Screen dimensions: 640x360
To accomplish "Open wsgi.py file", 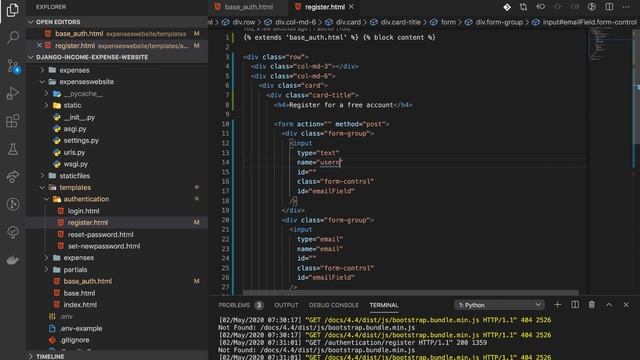I will point(76,164).
